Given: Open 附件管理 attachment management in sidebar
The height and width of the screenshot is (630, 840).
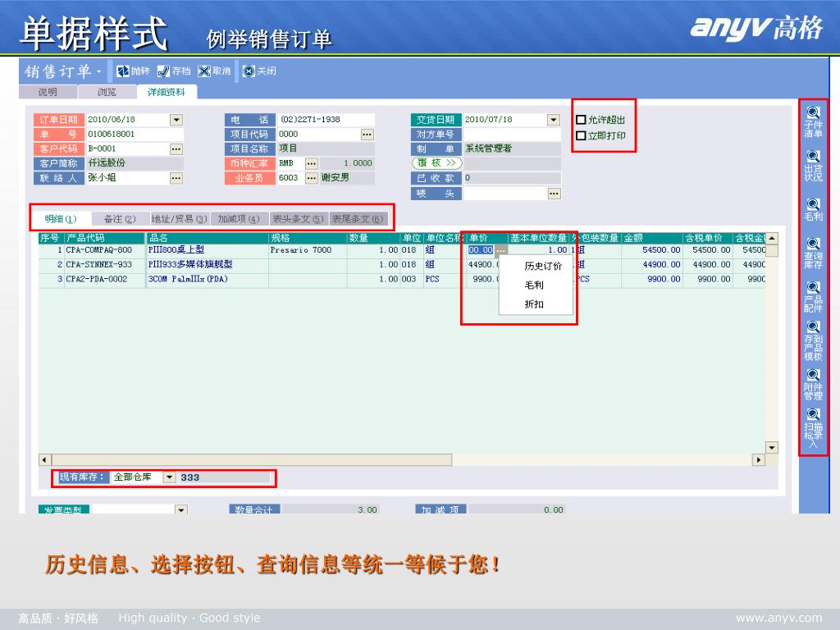Looking at the screenshot, I should coord(813,384).
